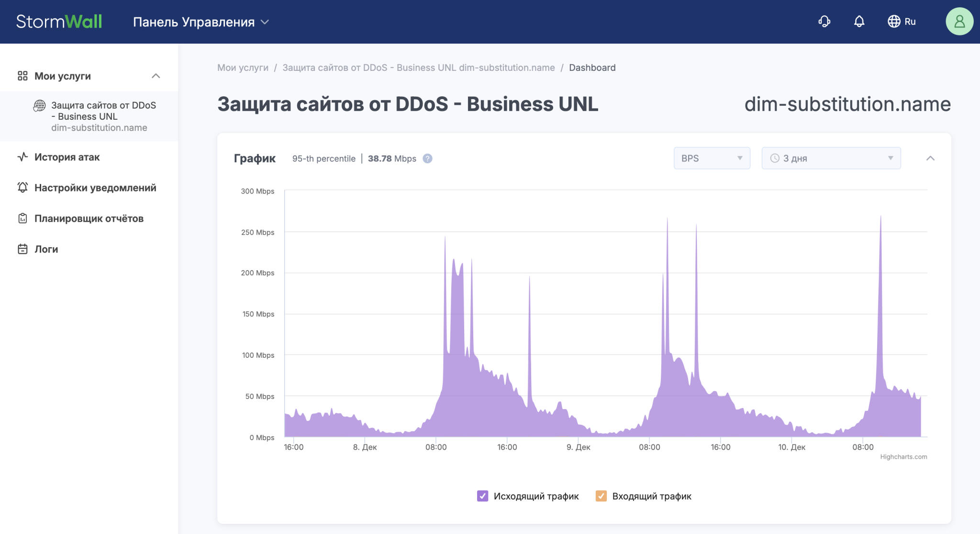This screenshot has height=534, width=980.
Task: Open the Панель Управления menu
Action: point(201,22)
